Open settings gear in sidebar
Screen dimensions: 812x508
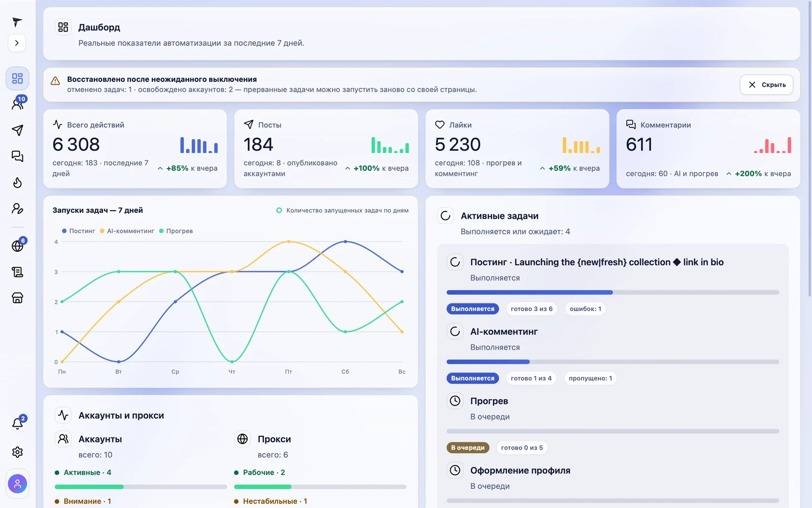[17, 452]
